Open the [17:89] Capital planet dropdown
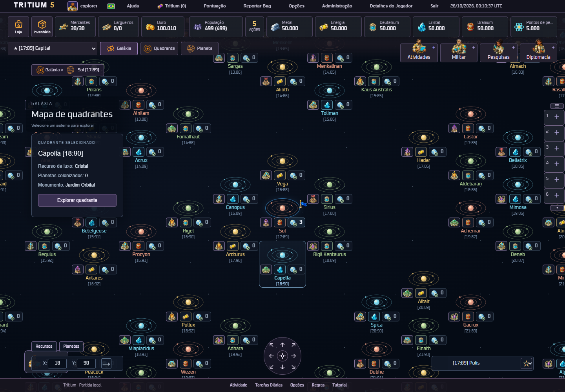 tap(53, 49)
